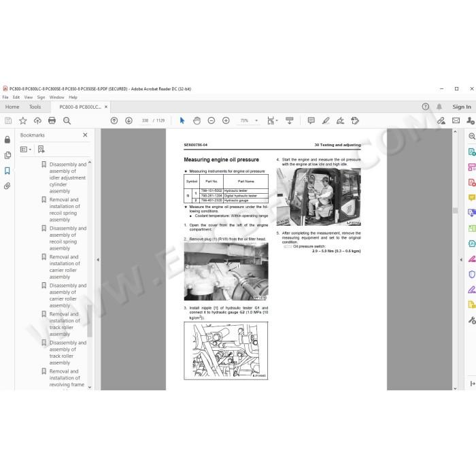
Task: Click the Save file icon
Action: click(8, 120)
